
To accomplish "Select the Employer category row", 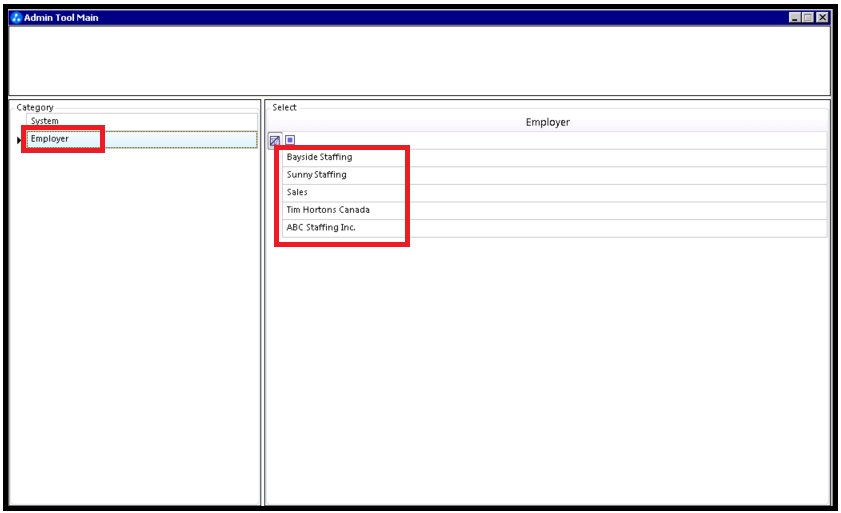I will (142, 139).
